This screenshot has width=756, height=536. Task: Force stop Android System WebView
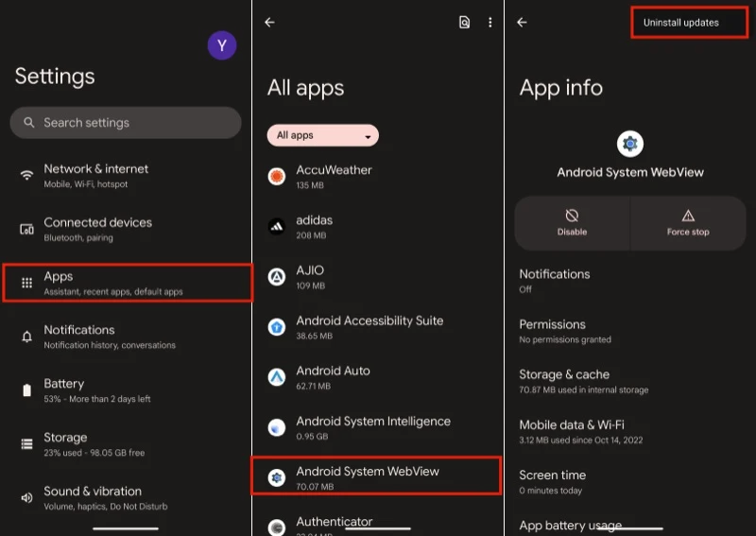[688, 223]
